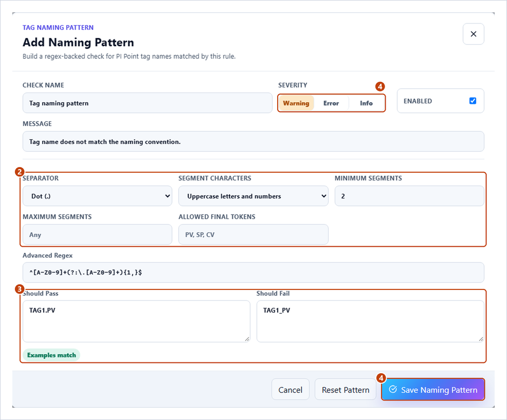
Task: Close the Add Naming Pattern dialog
Action: point(473,34)
